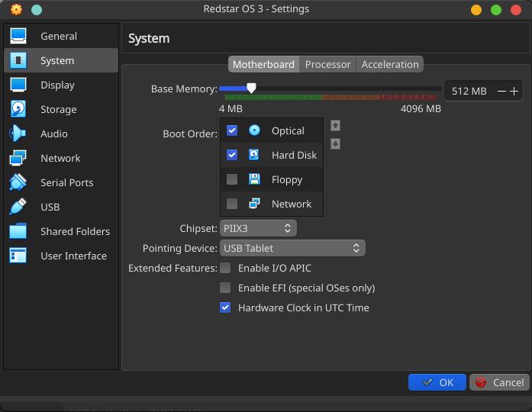
Task: Open the Network monitors icon in sidebar
Action: [18, 158]
